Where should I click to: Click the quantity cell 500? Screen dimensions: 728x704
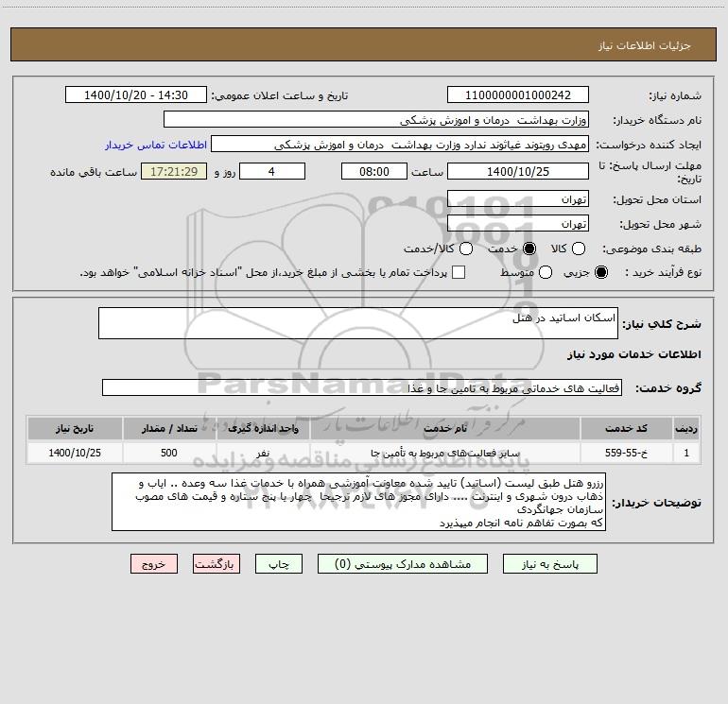[x=169, y=453]
